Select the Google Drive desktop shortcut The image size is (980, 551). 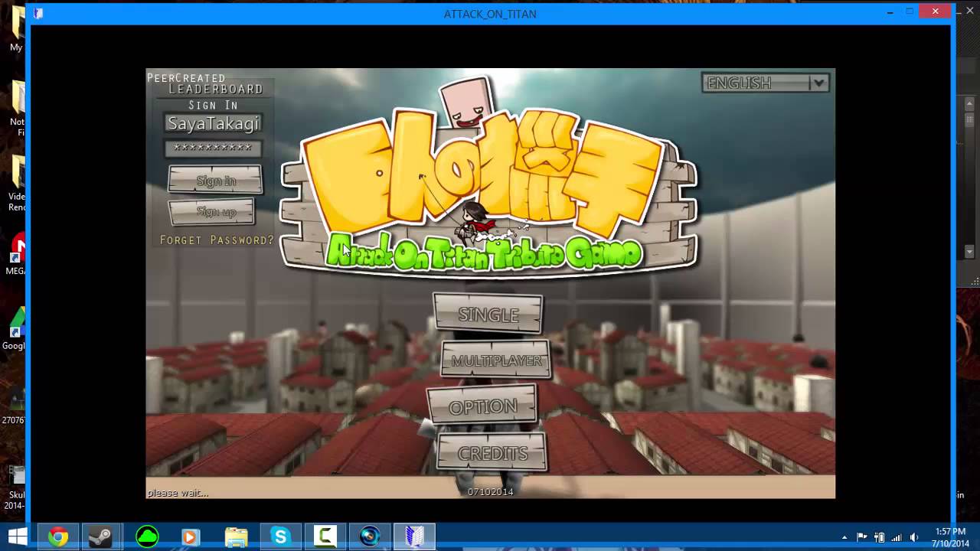[15, 328]
